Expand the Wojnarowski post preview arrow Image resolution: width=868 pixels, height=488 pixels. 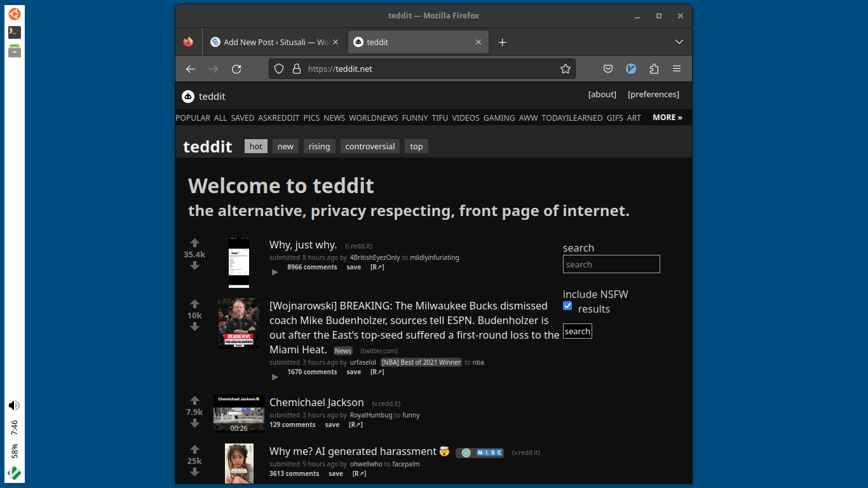(275, 377)
